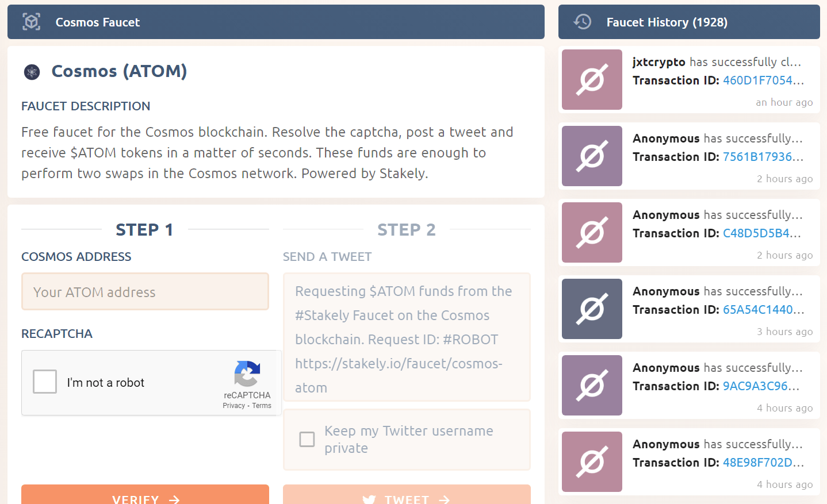
Task: Focus the Your ATOM address field
Action: click(x=145, y=292)
